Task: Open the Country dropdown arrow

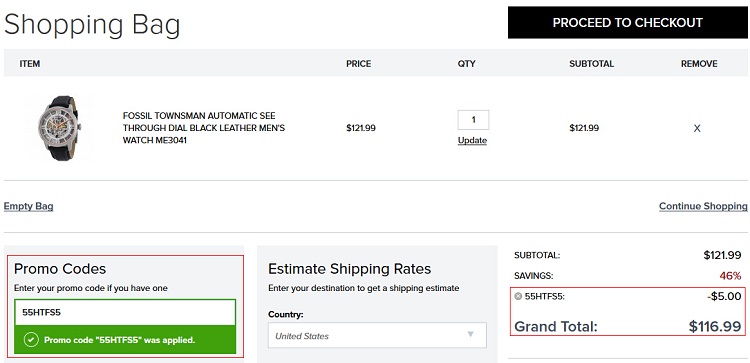Action: 471,334
